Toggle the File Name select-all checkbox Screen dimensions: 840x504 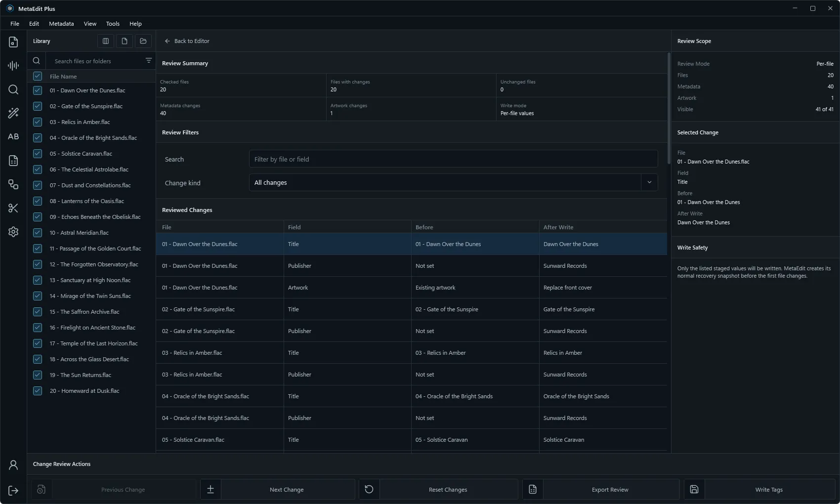[x=38, y=76]
